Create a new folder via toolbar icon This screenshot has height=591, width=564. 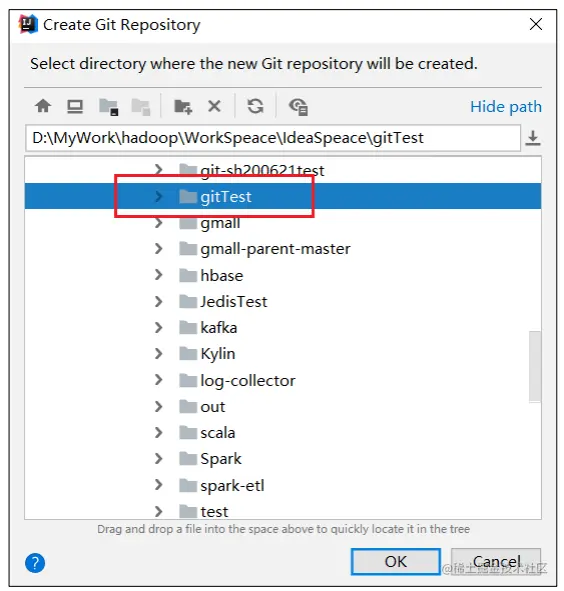[183, 107]
